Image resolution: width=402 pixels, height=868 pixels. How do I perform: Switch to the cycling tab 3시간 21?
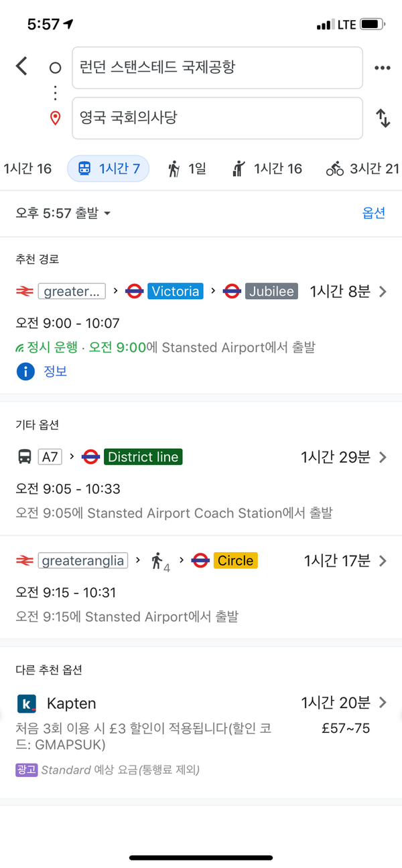(x=362, y=169)
